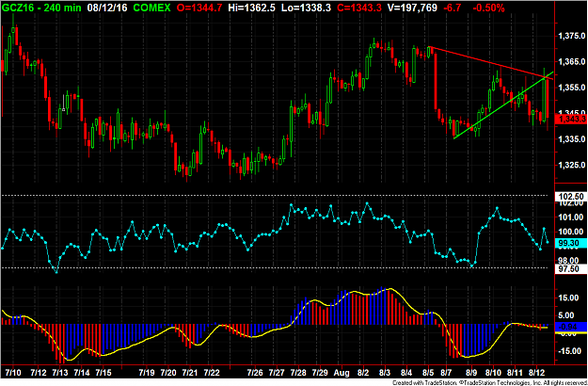This screenshot has height=386, width=588.
Task: Click the 1,335.0 price axis label
Action: pyautogui.click(x=571, y=139)
